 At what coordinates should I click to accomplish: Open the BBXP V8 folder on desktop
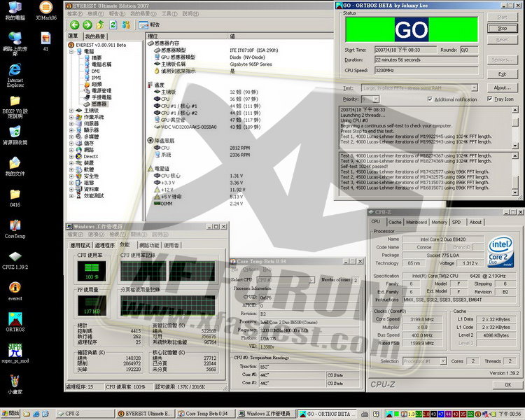tap(15, 107)
